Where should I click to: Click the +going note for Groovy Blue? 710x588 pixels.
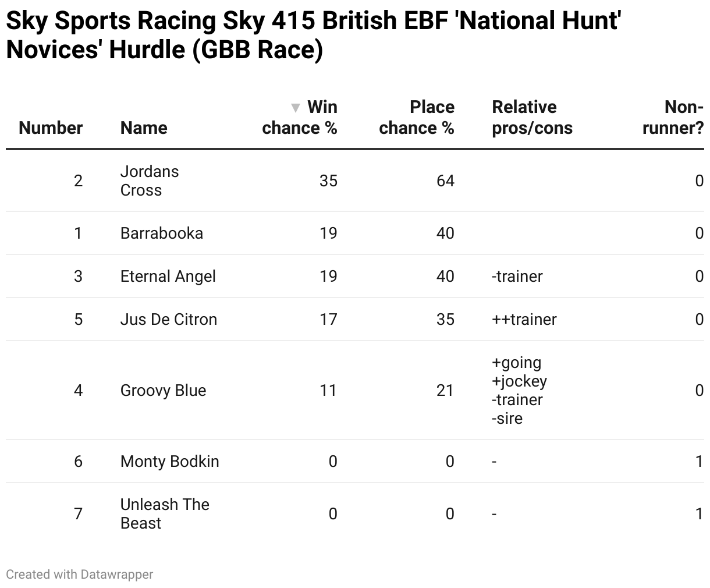coord(517,363)
